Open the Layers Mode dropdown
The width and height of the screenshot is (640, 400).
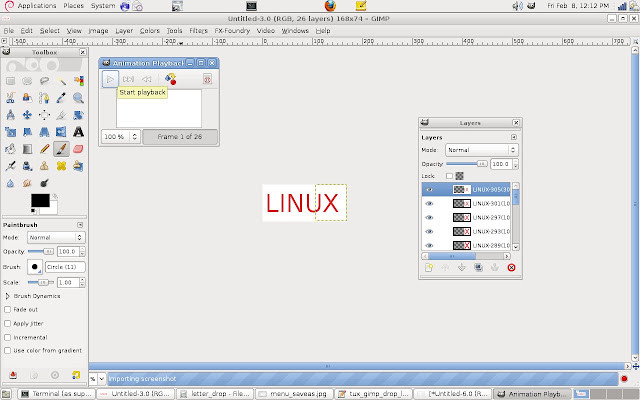(x=482, y=150)
